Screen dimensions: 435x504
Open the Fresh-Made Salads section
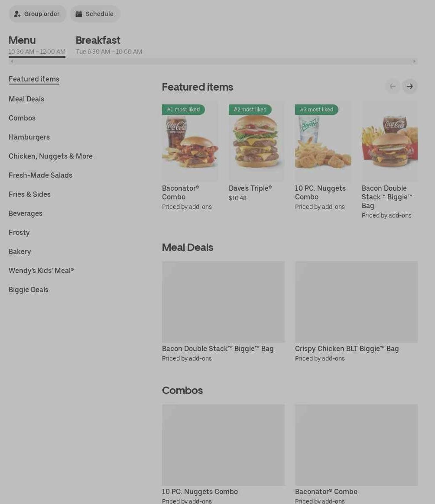click(40, 175)
